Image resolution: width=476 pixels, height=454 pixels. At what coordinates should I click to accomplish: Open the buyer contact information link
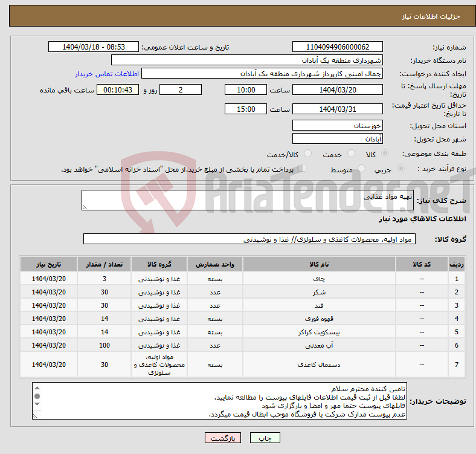click(x=107, y=74)
